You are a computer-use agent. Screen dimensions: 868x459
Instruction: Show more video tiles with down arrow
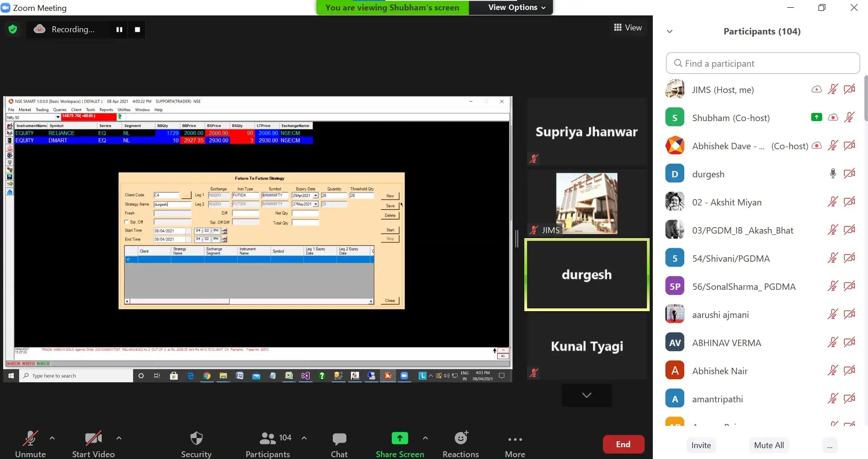[x=587, y=395]
